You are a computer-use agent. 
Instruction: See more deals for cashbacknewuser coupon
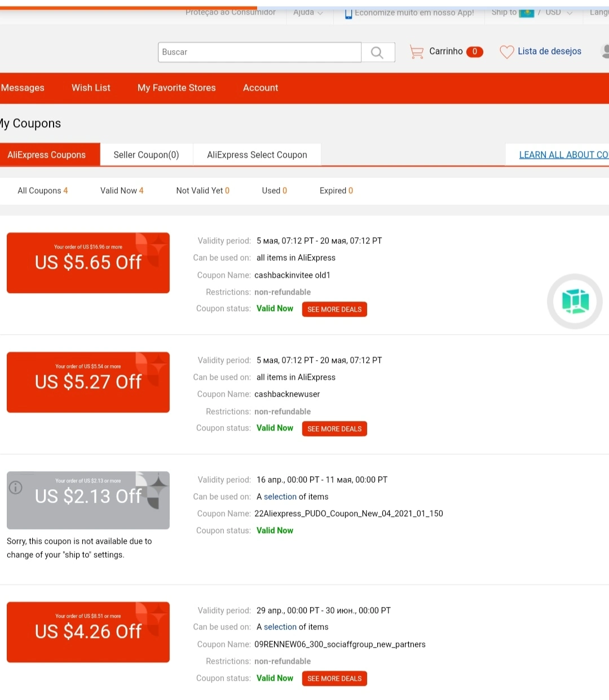coord(334,429)
